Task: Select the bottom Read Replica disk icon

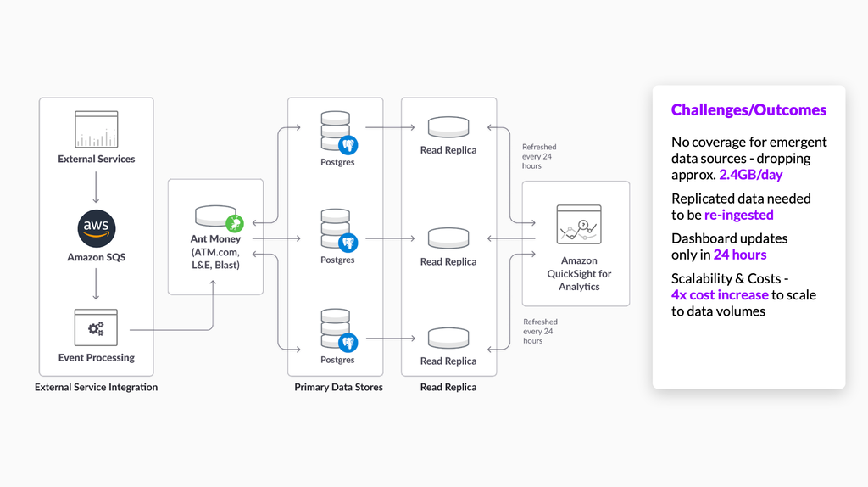Action: (x=448, y=338)
